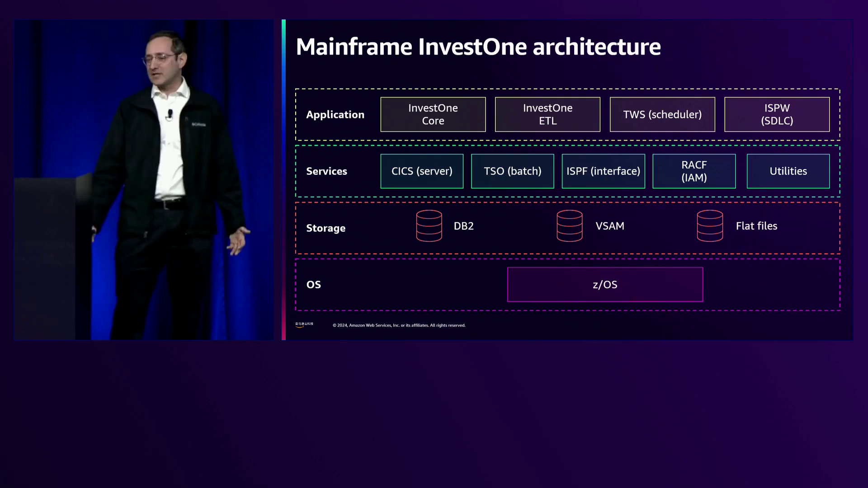This screenshot has height=488, width=868.
Task: Select the ISPF (interface) box
Action: (603, 171)
